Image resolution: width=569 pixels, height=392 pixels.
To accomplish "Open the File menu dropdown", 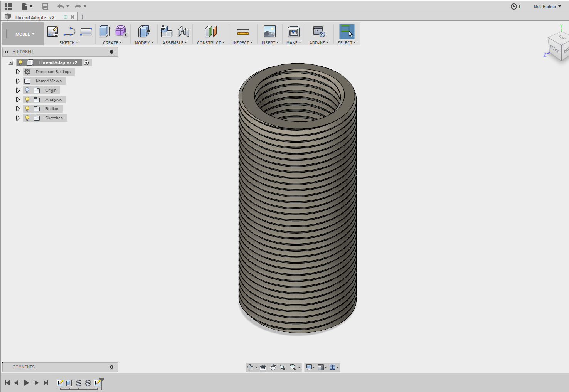I will 27,6.
